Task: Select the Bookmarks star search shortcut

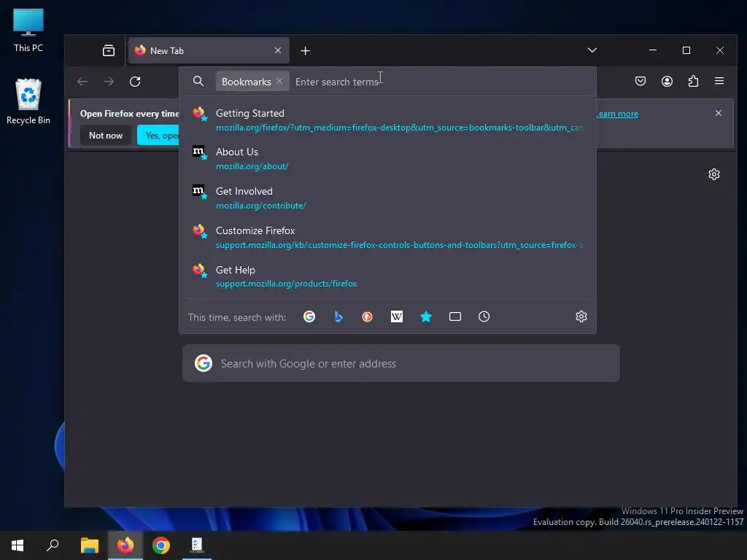Action: (x=426, y=316)
